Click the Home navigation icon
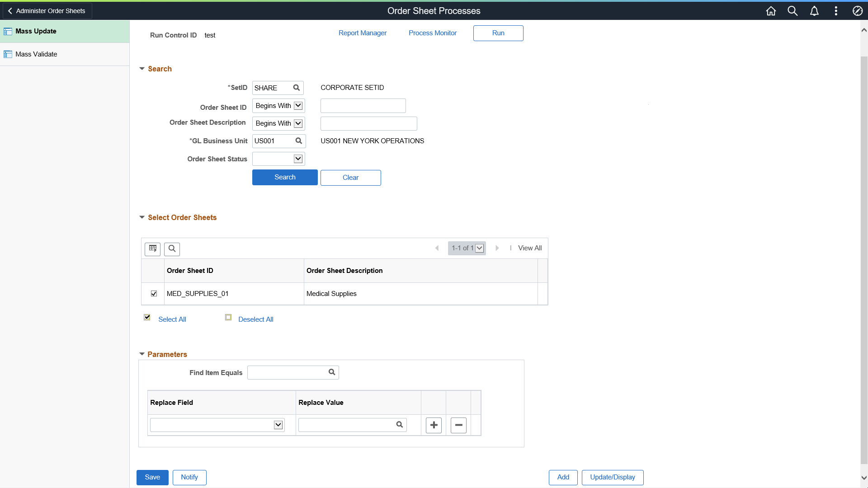The width and height of the screenshot is (868, 488). pos(771,11)
